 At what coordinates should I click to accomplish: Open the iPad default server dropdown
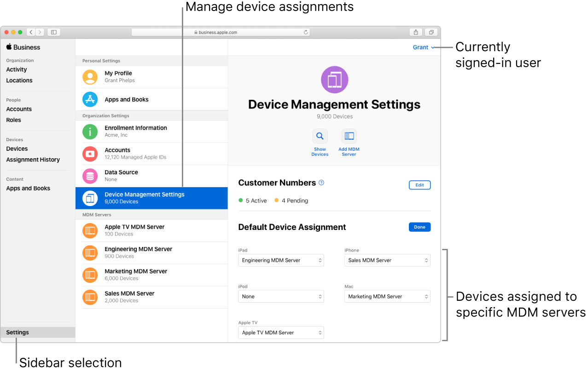[281, 260]
